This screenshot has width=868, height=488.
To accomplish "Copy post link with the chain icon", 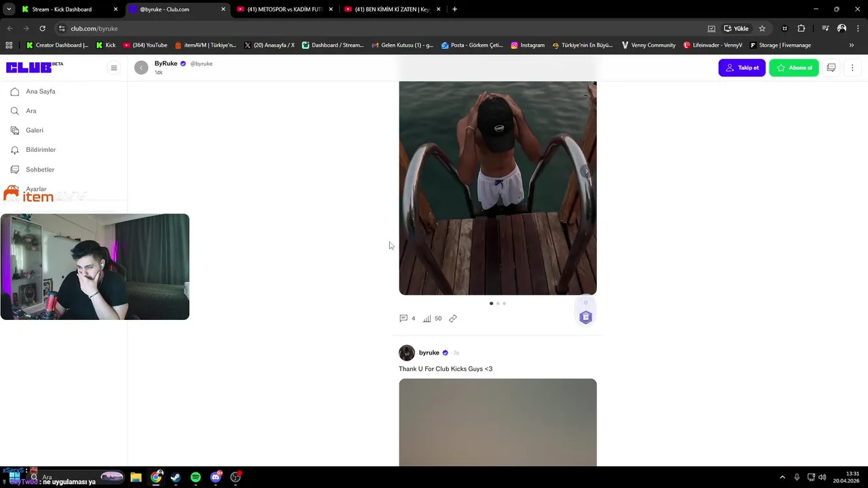I will [453, 319].
